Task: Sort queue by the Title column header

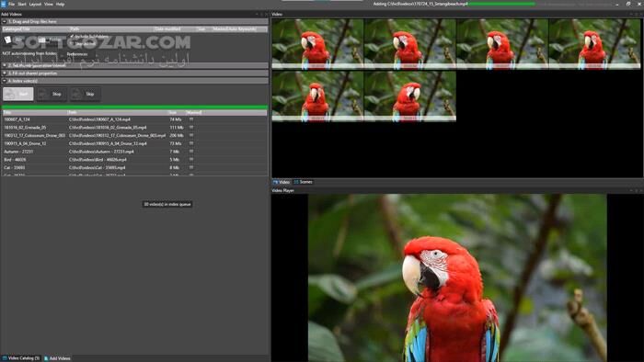Action: pos(35,112)
